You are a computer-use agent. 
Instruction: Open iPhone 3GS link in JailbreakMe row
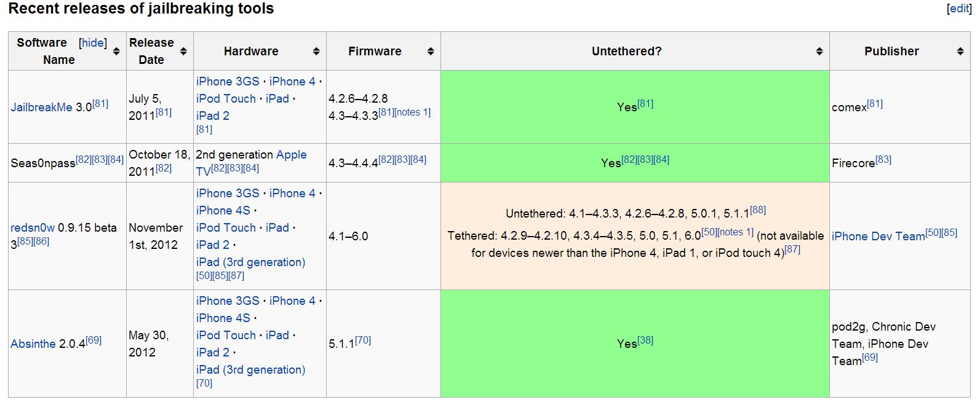(228, 81)
